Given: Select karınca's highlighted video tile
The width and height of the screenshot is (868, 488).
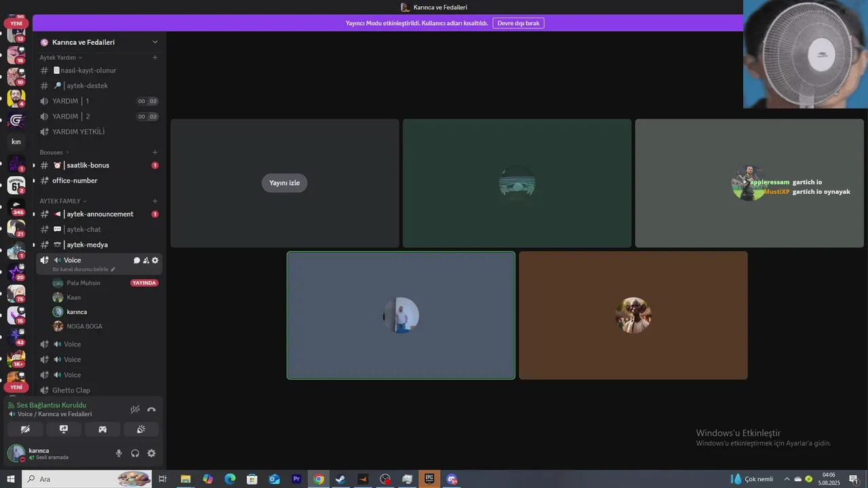Looking at the screenshot, I should click(401, 315).
